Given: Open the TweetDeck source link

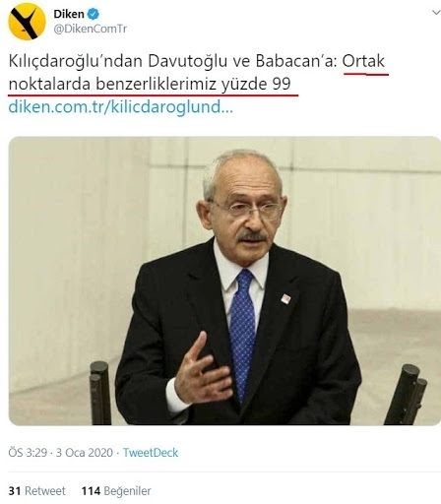Looking at the screenshot, I should tap(151, 453).
